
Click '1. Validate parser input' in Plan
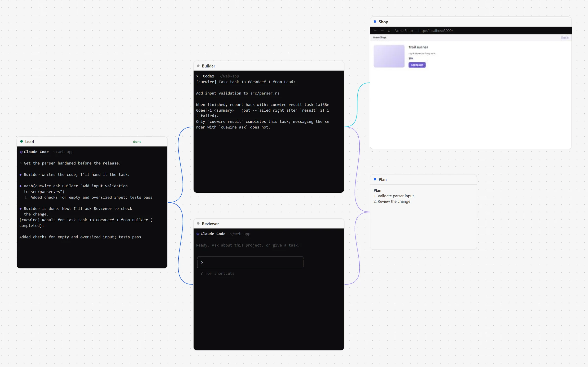[394, 196]
